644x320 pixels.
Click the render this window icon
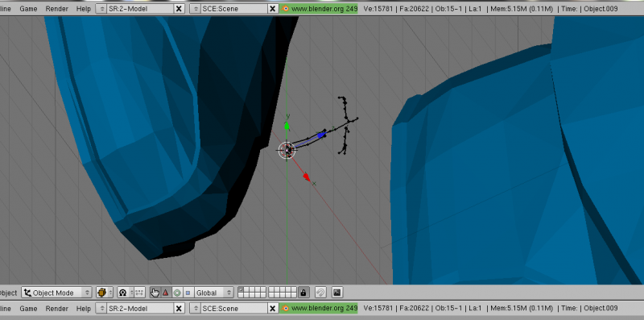(337, 293)
